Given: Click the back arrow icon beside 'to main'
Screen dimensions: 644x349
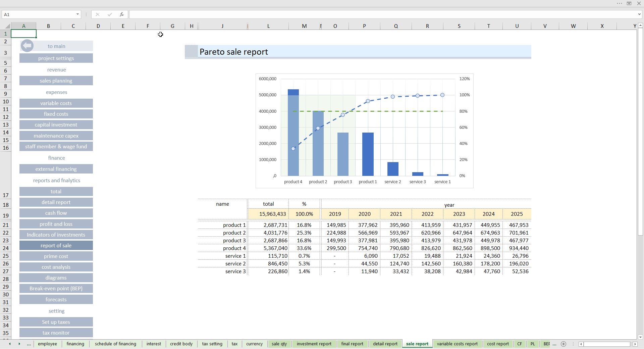Looking at the screenshot, I should pos(27,46).
